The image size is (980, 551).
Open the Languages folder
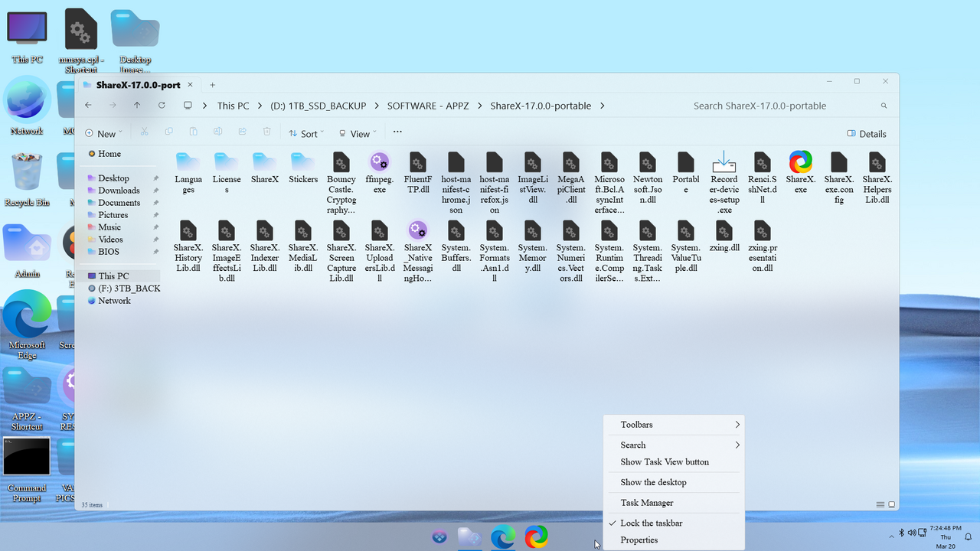(x=188, y=165)
